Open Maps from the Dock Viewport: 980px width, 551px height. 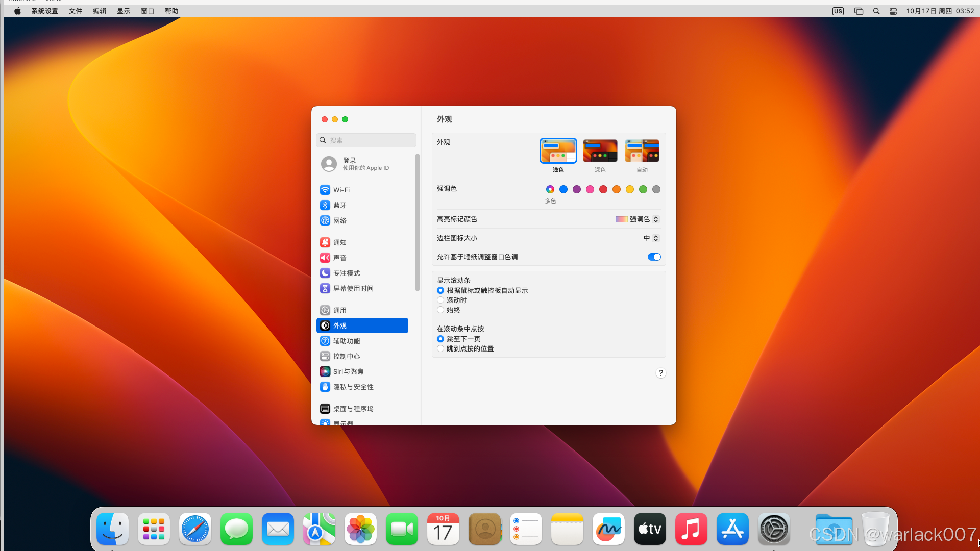click(x=319, y=529)
